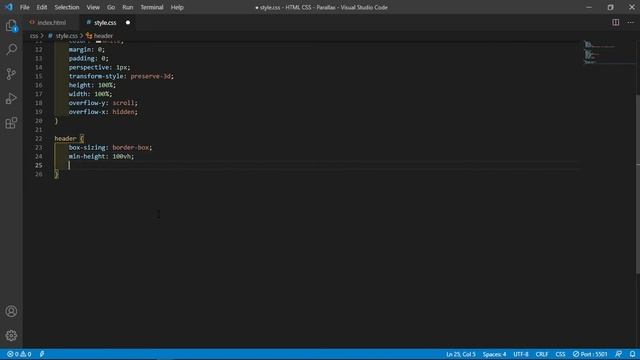Screen dimensions: 640x360
Task: Select language mode CSS in status bar
Action: click(x=560, y=354)
